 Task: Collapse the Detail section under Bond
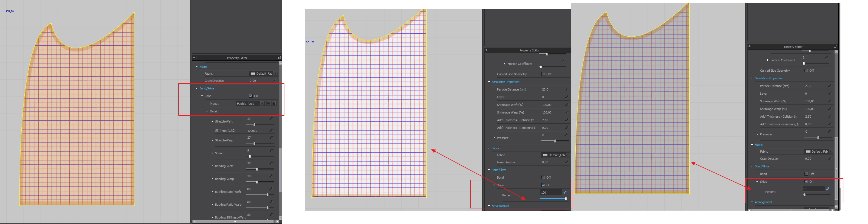[207, 111]
